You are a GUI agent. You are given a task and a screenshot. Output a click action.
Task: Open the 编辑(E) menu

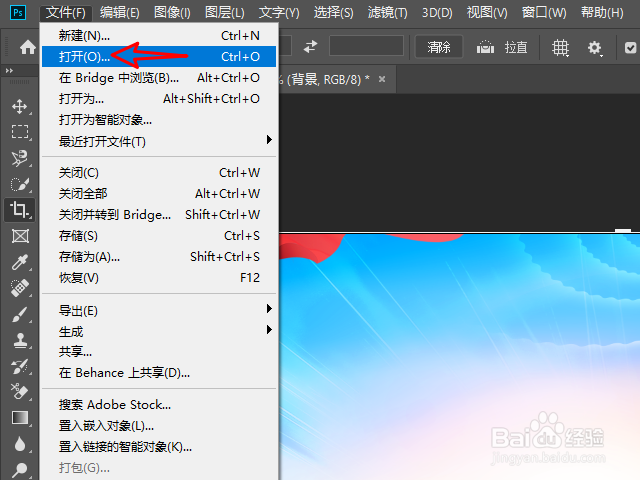pyautogui.click(x=120, y=13)
